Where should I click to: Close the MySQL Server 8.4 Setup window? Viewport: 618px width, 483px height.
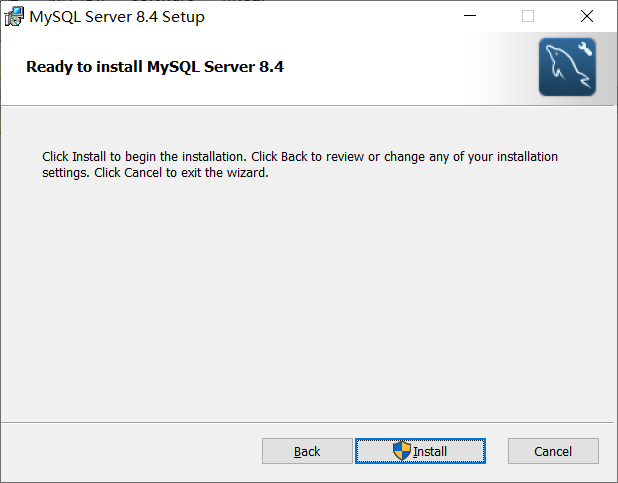(587, 16)
